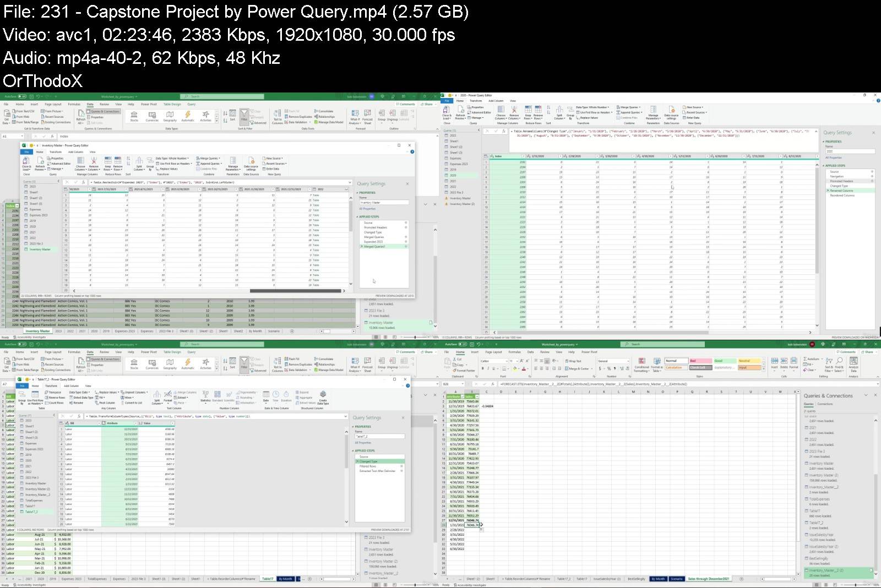Select Renamed Columns step in 2020 Power Query Editor
The height and width of the screenshot is (588, 881).
(x=849, y=190)
